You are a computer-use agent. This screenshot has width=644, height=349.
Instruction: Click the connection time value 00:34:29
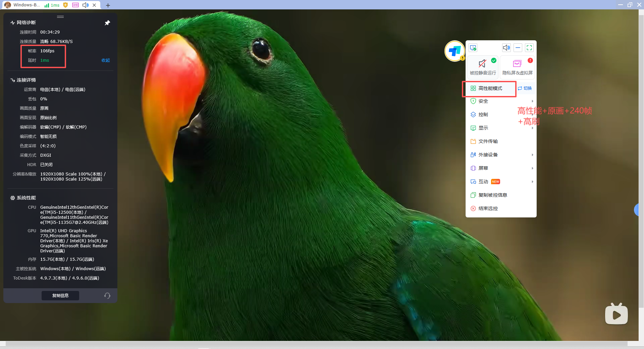pyautogui.click(x=50, y=32)
